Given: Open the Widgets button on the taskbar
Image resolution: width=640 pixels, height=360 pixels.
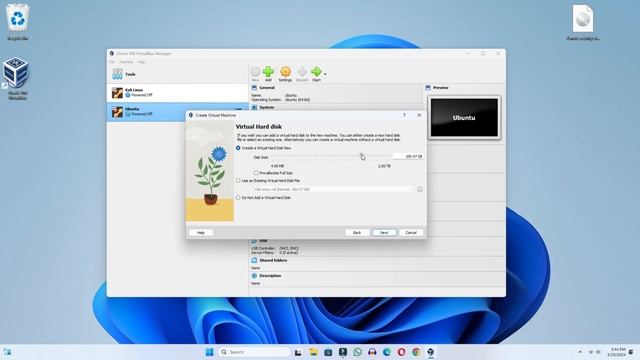Looking at the screenshot, I should pos(7,352).
